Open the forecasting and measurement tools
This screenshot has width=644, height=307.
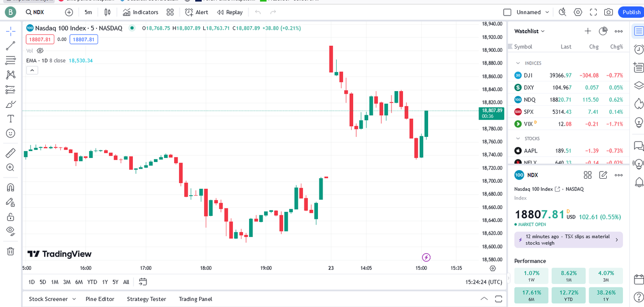(11, 90)
